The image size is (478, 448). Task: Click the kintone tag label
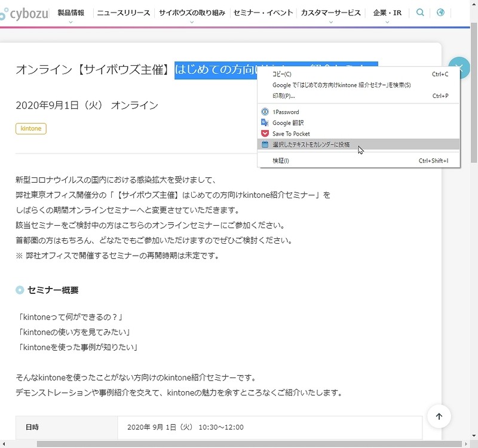pos(31,128)
